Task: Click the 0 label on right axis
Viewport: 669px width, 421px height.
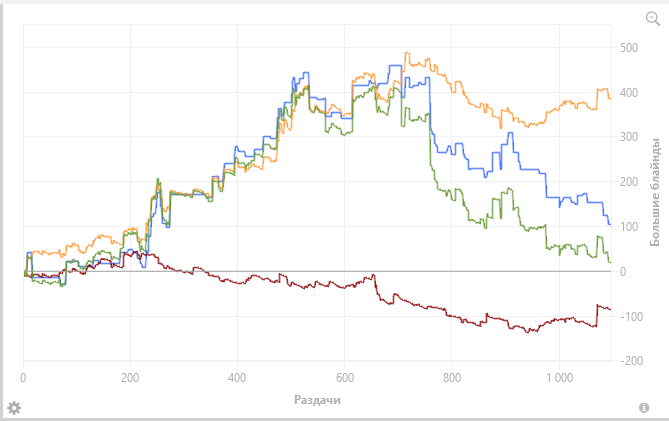Action: tap(623, 271)
